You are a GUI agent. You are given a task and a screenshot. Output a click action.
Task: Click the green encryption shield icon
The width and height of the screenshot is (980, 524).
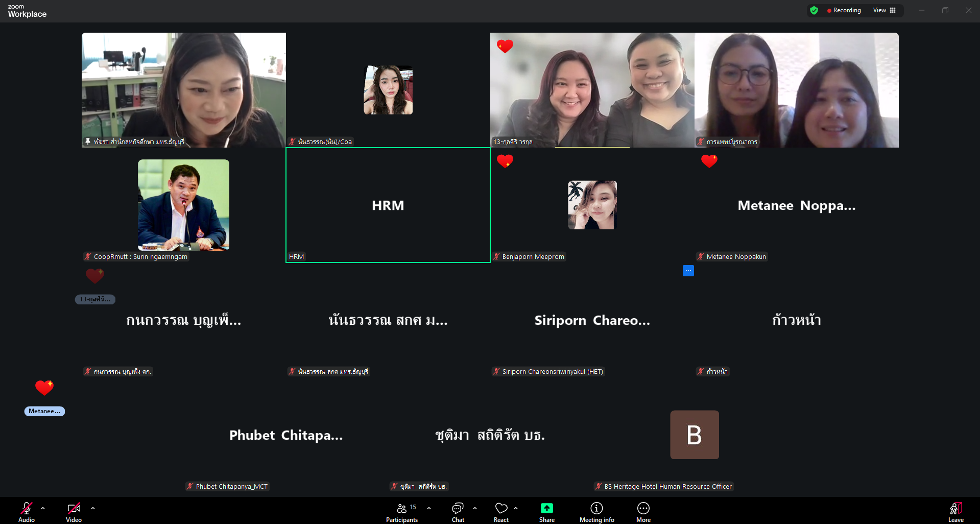pyautogui.click(x=814, y=10)
